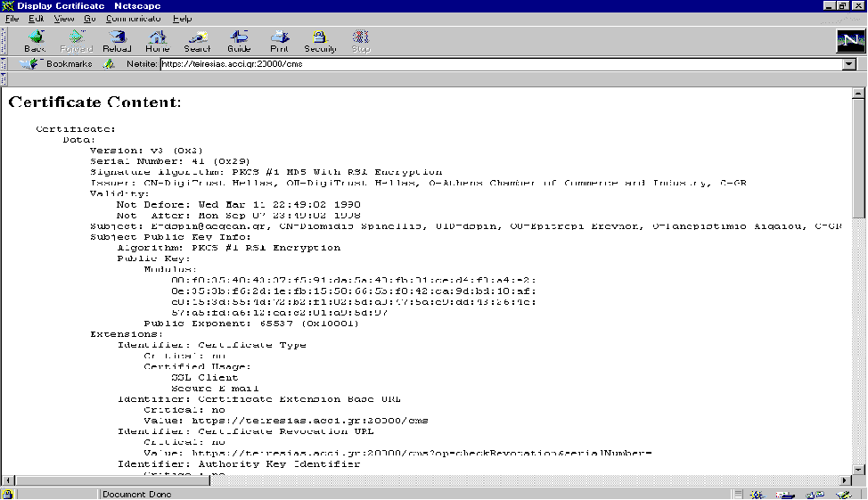Image resolution: width=868 pixels, height=500 pixels.
Task: Click the Signature Algorithm line
Action: pyautogui.click(x=266, y=172)
